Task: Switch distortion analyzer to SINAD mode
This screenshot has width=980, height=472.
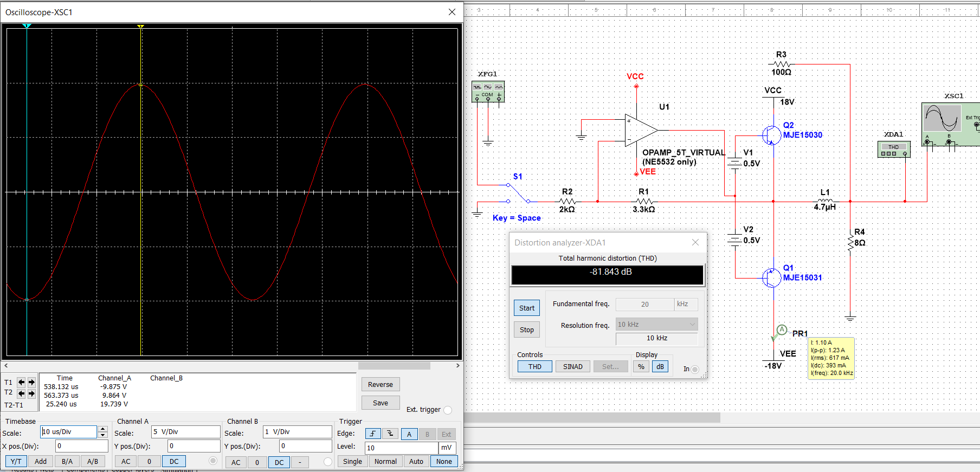Action: coord(573,366)
